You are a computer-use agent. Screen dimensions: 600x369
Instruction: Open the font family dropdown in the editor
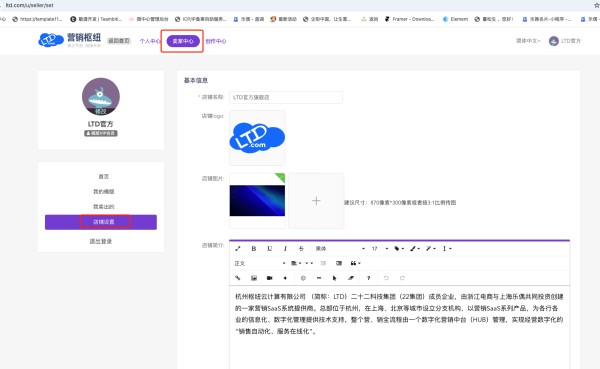pyautogui.click(x=340, y=248)
